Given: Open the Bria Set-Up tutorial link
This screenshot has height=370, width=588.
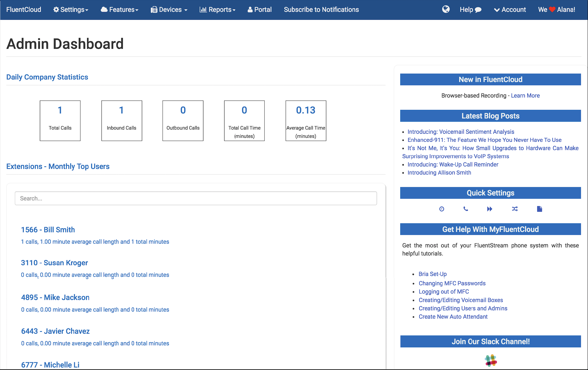Looking at the screenshot, I should (432, 274).
